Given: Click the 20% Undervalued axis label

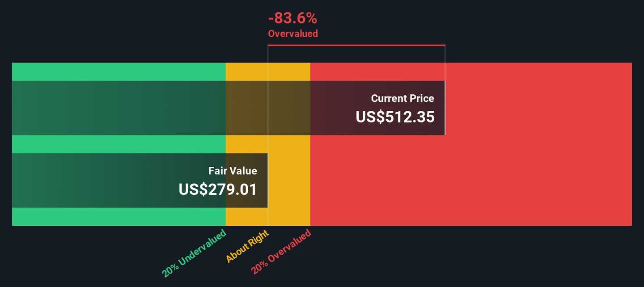Looking at the screenshot, I should tap(195, 253).
